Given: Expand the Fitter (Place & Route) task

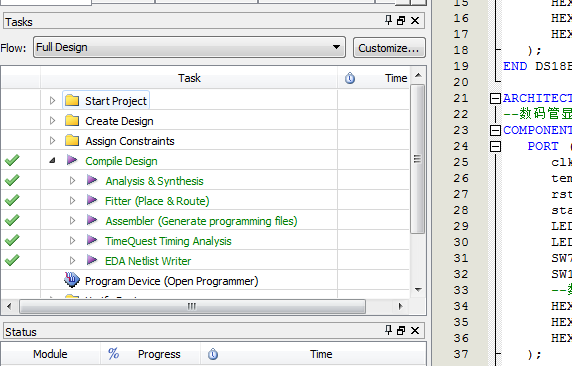Looking at the screenshot, I should (x=72, y=201).
